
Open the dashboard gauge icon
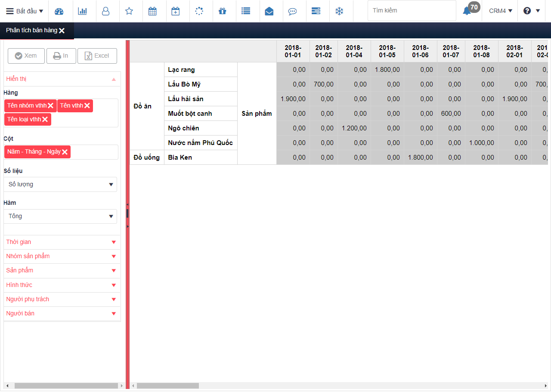(x=59, y=11)
